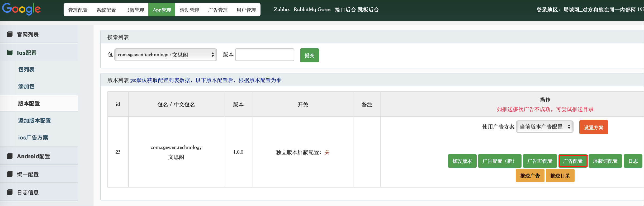Click the book icon beside Ios配置
The image size is (644, 206).
[x=10, y=53]
